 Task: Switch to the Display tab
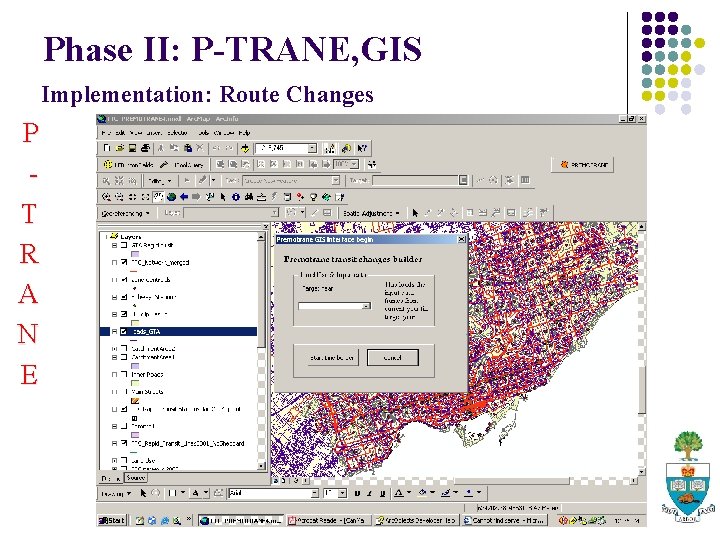click(110, 478)
